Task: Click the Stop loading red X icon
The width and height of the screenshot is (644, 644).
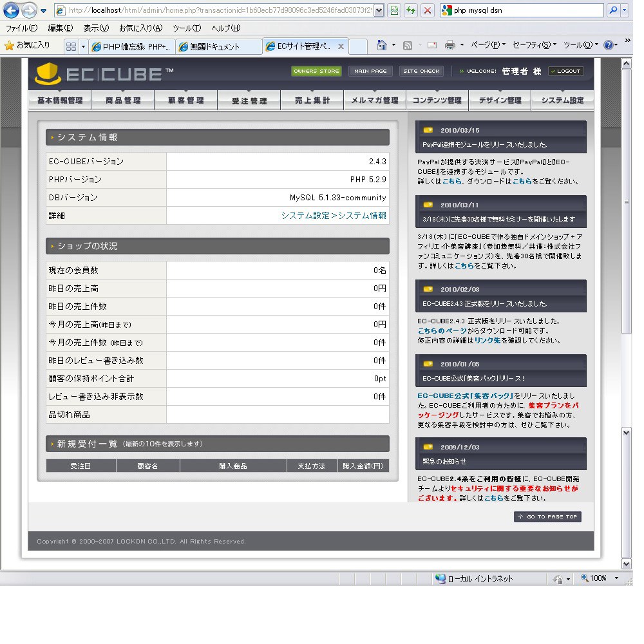Action: 428,10
